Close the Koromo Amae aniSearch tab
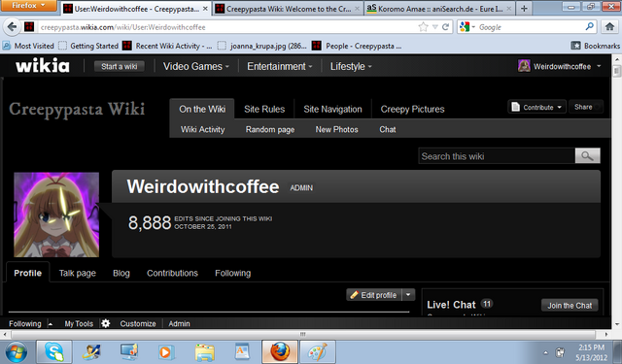The height and width of the screenshot is (364, 622). coord(509,9)
